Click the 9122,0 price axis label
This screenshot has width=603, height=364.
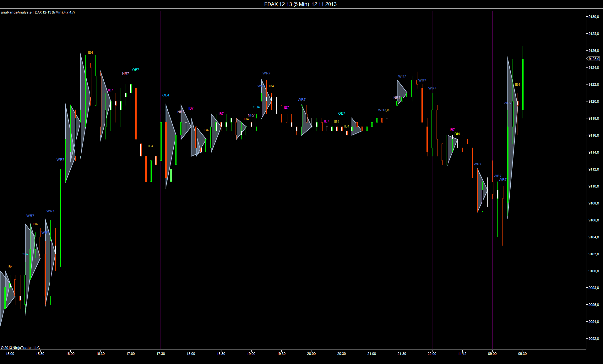click(x=594, y=84)
